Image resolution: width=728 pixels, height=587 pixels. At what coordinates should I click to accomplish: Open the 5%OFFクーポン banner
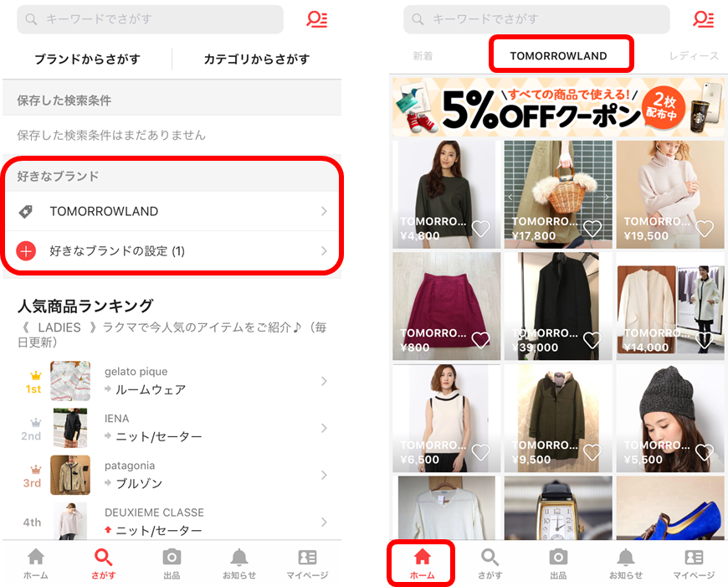(x=558, y=107)
